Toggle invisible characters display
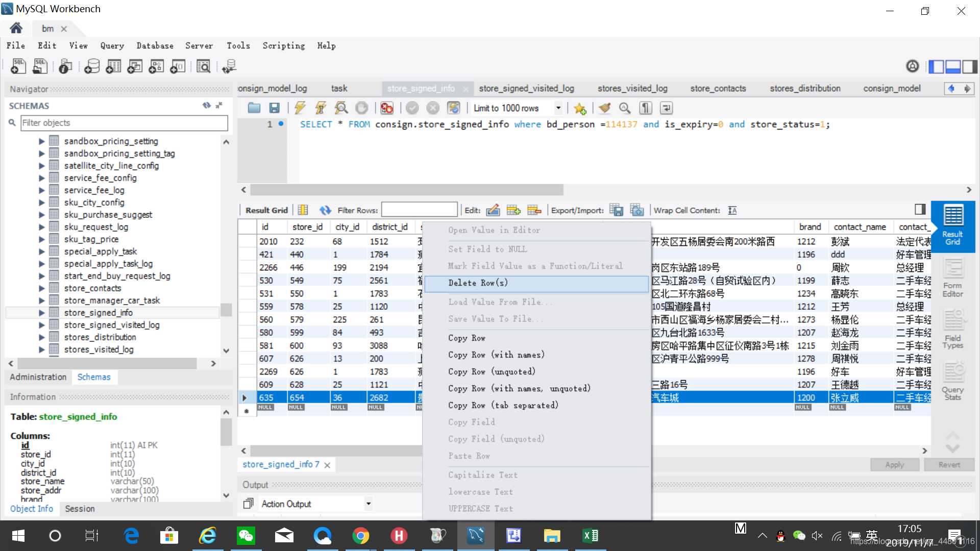Screen dimensions: 980x551 (x=646, y=108)
